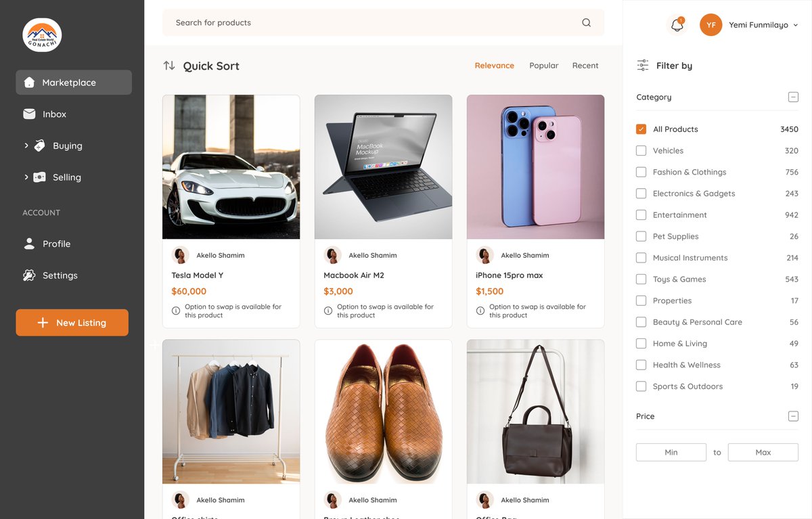
Task: Expand the Selling submenu chevron
Action: (26, 177)
